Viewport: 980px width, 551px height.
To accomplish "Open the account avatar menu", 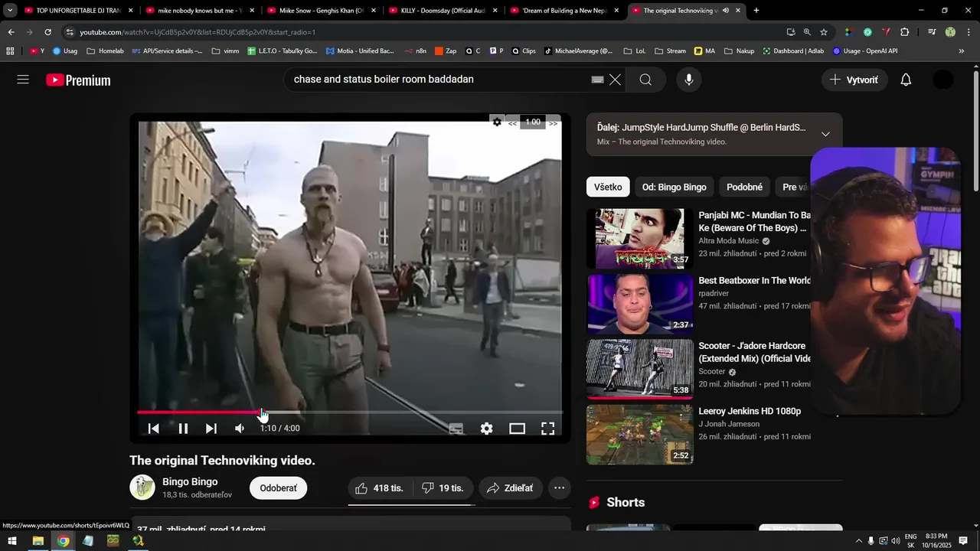I will point(943,80).
